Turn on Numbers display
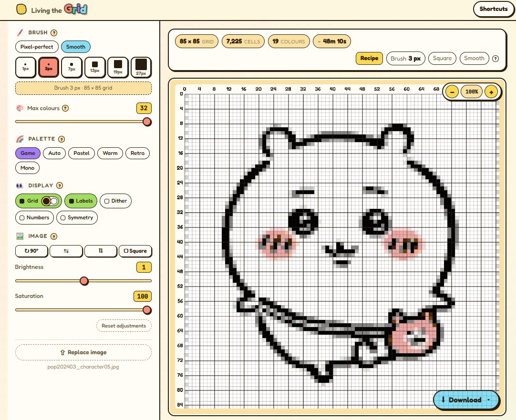The image size is (516, 420). point(34,218)
